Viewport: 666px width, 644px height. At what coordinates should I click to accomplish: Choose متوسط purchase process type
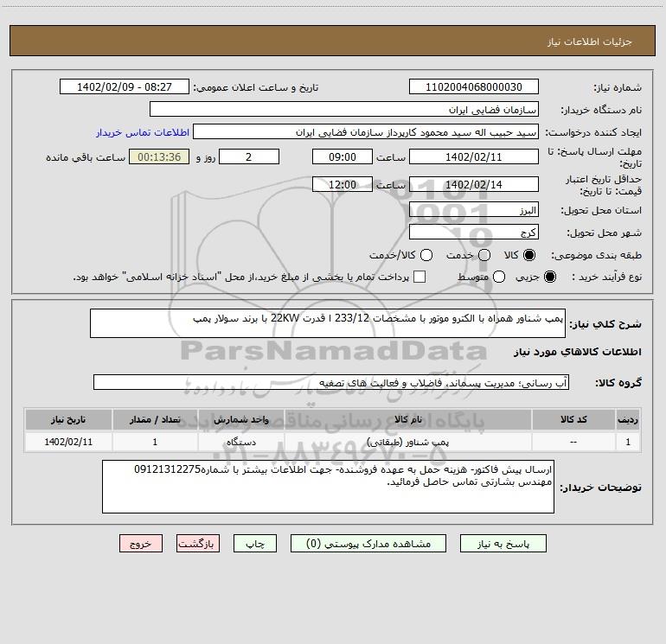[499, 277]
